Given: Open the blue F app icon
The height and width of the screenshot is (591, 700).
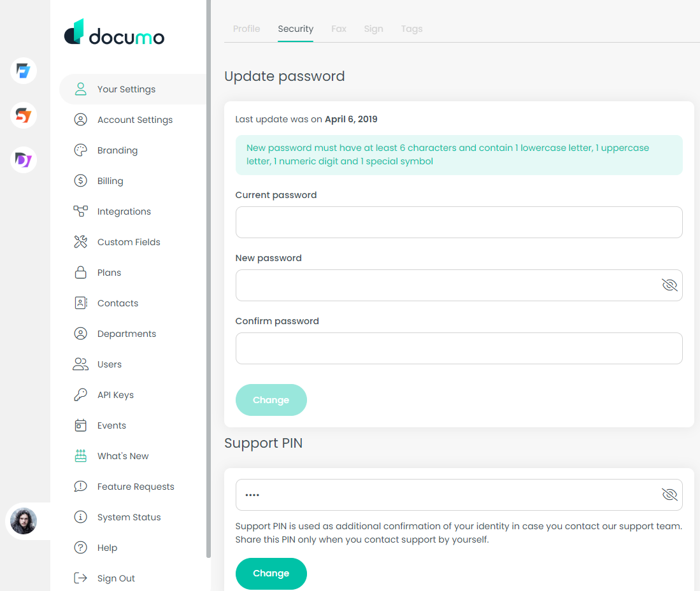Looking at the screenshot, I should coord(24,71).
